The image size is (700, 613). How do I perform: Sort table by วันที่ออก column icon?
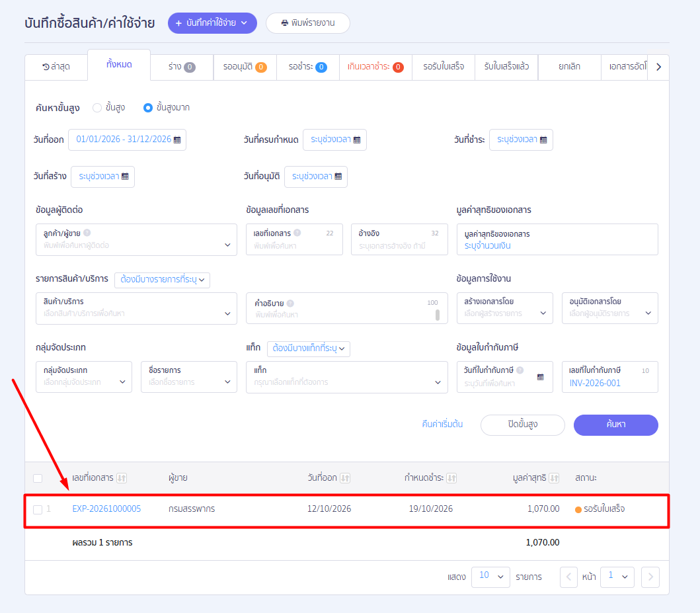click(x=344, y=478)
